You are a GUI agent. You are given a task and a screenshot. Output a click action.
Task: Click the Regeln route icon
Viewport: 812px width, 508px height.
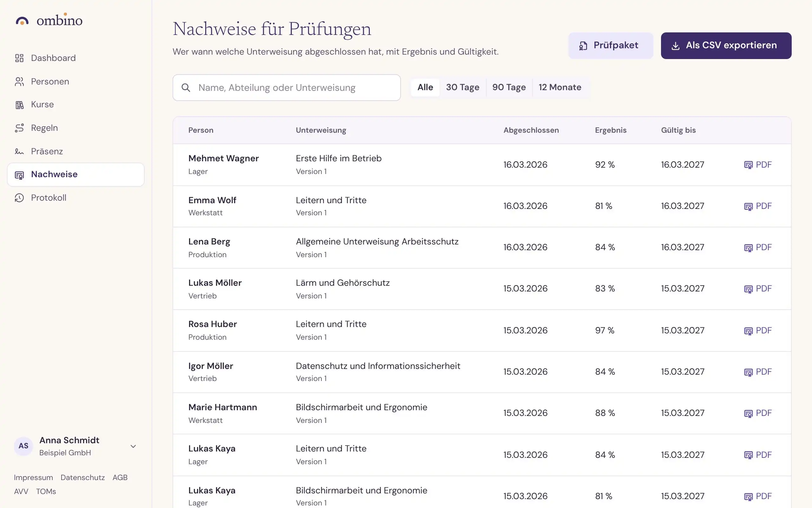(19, 128)
